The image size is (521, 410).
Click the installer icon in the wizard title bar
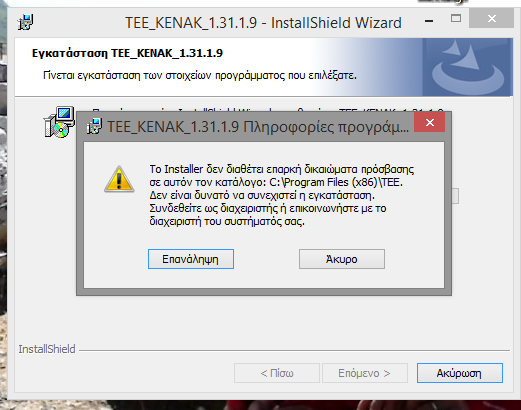click(25, 22)
